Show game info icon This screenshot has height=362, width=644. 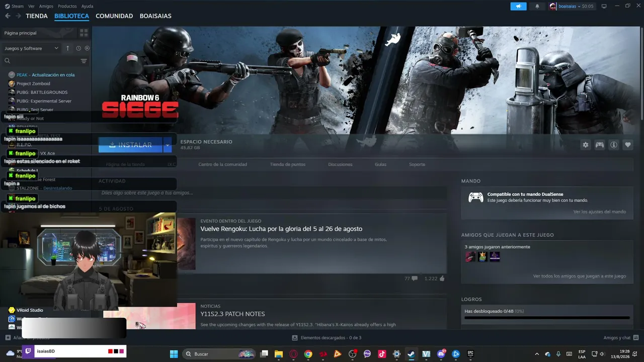[x=614, y=145]
